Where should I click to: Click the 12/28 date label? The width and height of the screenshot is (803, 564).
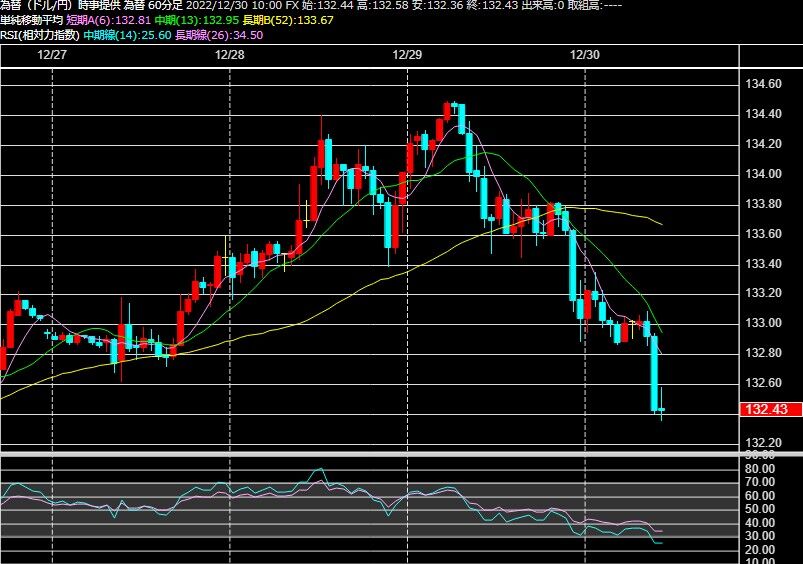pyautogui.click(x=229, y=55)
